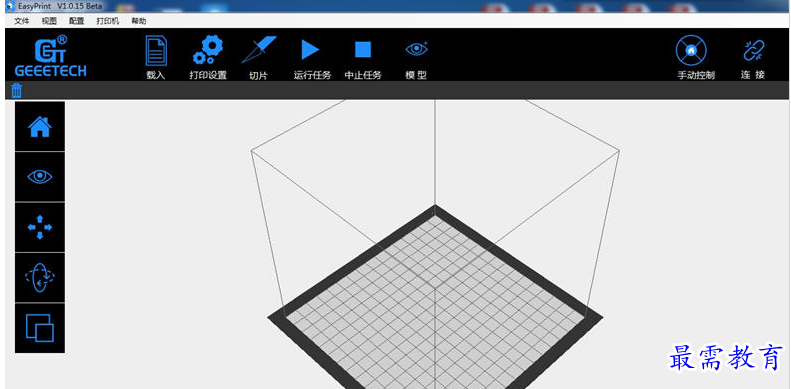The height and width of the screenshot is (389, 791).
Task: Select the overlapping squares scale tool
Action: pos(40,328)
